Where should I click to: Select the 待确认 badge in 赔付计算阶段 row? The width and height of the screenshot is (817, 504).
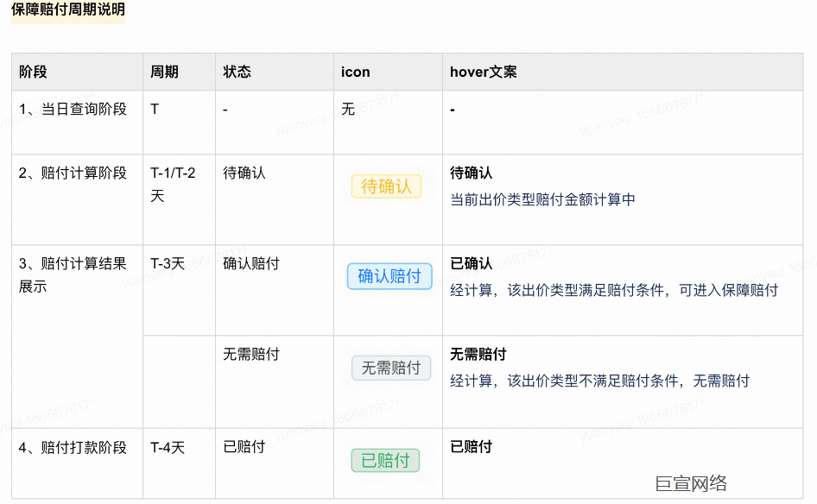pos(385,186)
